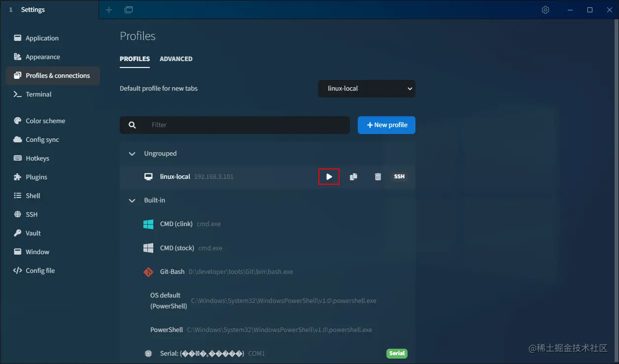
Task: Open the Hotkeys settings section
Action: click(53, 158)
